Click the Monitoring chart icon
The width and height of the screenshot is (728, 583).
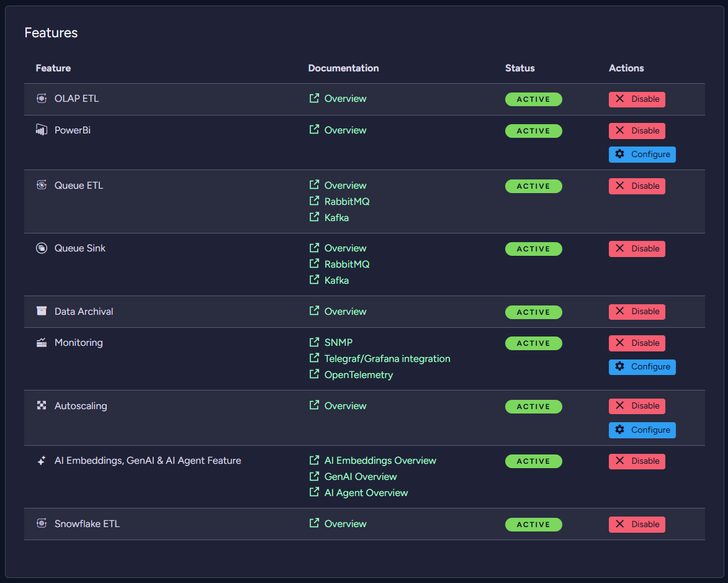pos(42,342)
